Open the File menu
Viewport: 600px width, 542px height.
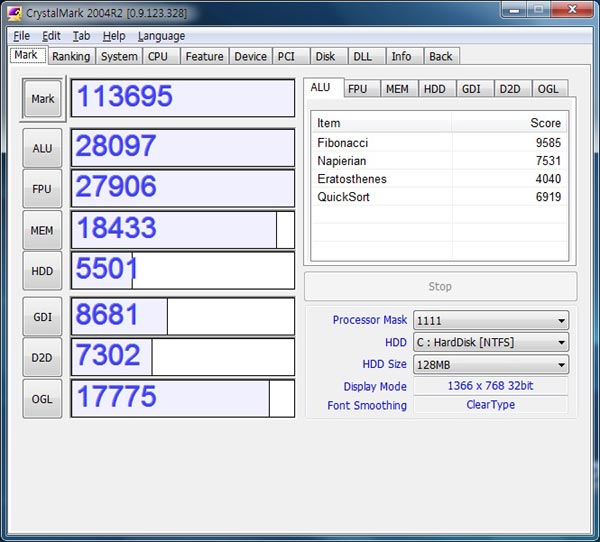pos(21,36)
